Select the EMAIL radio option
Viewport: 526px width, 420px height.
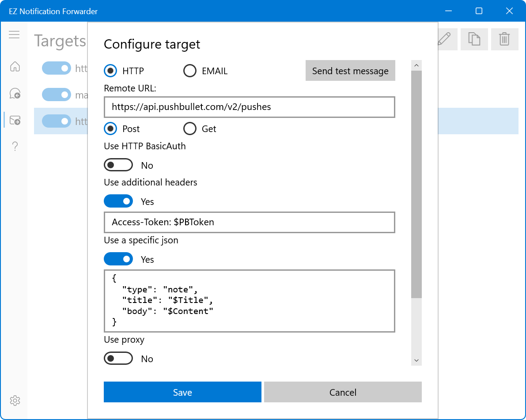pyautogui.click(x=190, y=71)
